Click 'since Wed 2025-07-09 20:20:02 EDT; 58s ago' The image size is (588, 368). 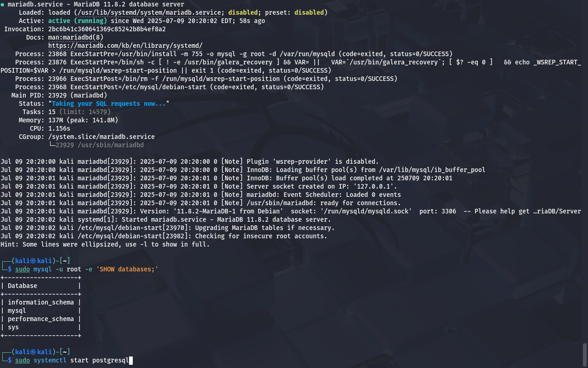click(x=188, y=21)
